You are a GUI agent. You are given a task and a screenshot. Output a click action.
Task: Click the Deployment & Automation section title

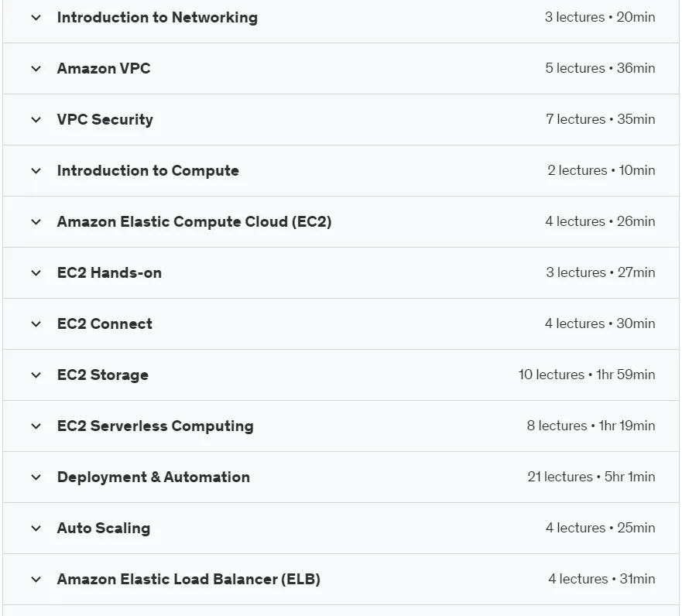click(x=153, y=477)
